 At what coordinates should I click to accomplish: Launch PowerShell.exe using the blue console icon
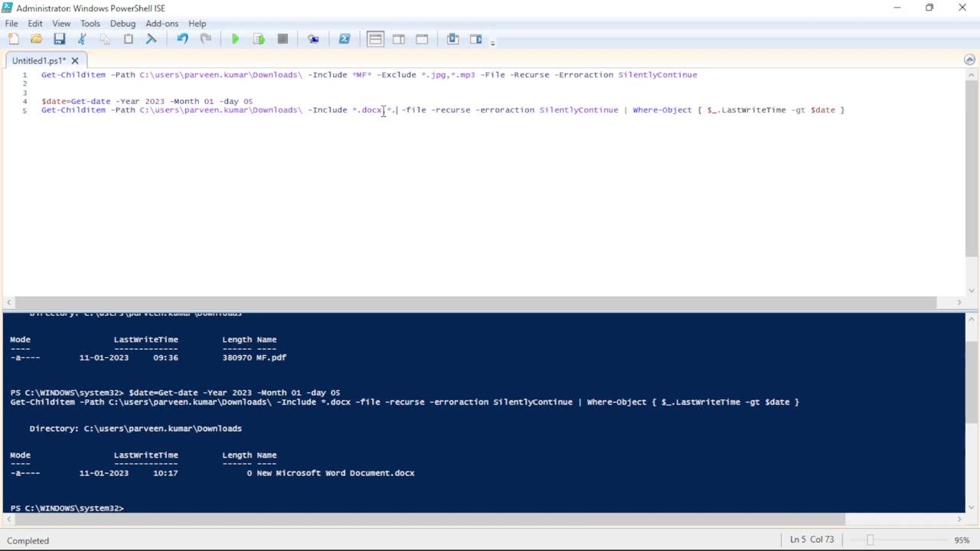click(x=345, y=39)
